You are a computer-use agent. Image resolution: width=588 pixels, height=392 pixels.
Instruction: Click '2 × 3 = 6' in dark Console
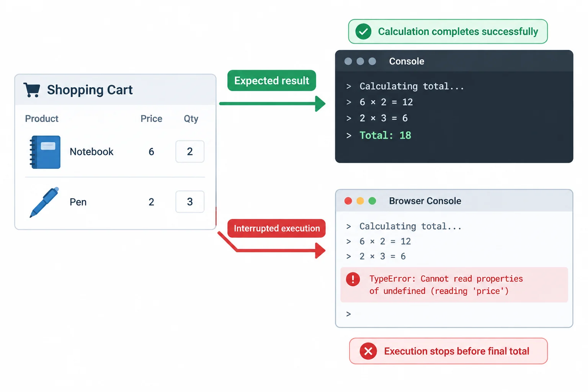click(384, 118)
